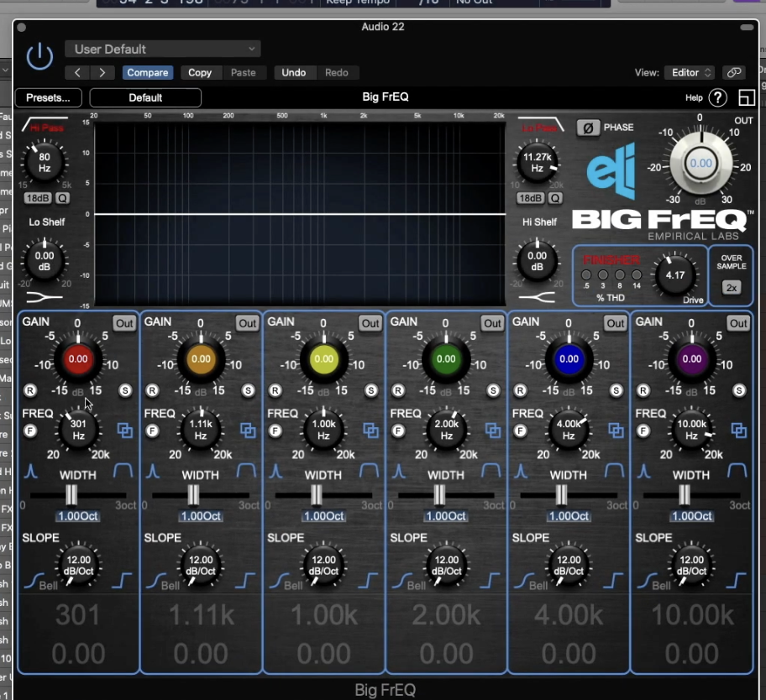
Task: Toggle Out on the yellow band
Action: coord(370,323)
